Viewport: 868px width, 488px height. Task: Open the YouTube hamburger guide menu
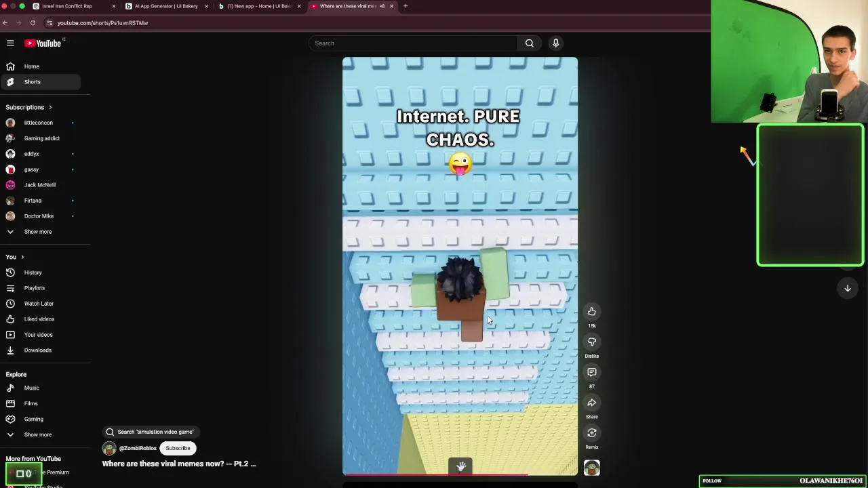coord(10,43)
